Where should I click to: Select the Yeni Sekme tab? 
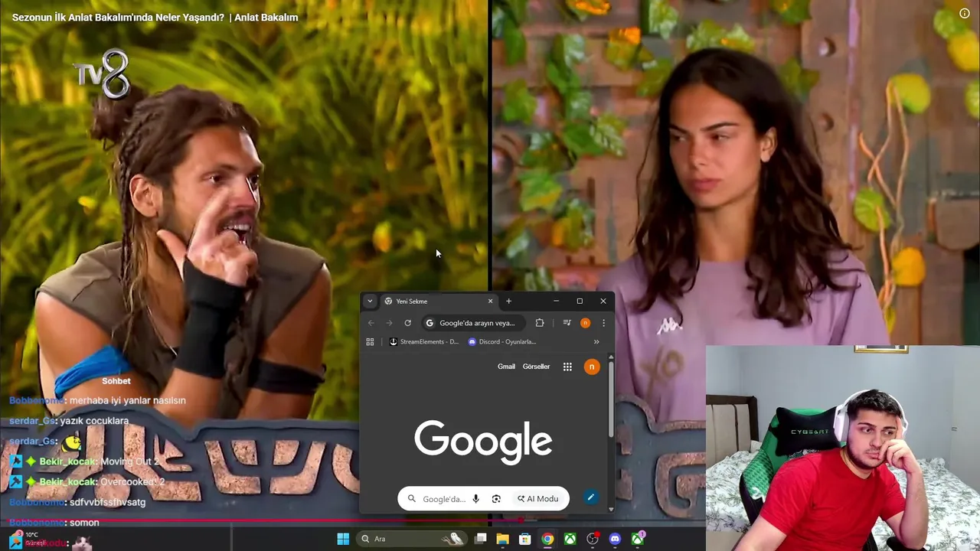click(439, 302)
